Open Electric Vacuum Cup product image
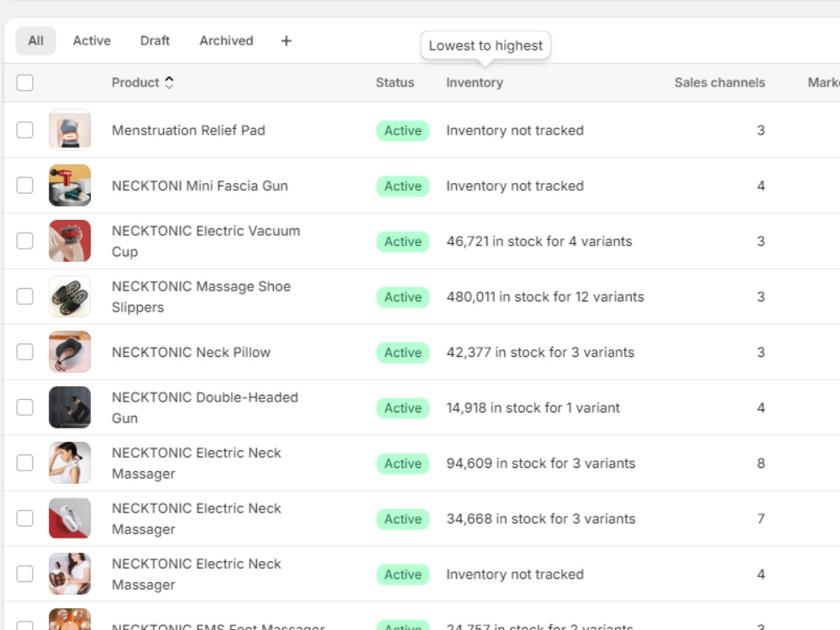The width and height of the screenshot is (840, 630). (70, 241)
